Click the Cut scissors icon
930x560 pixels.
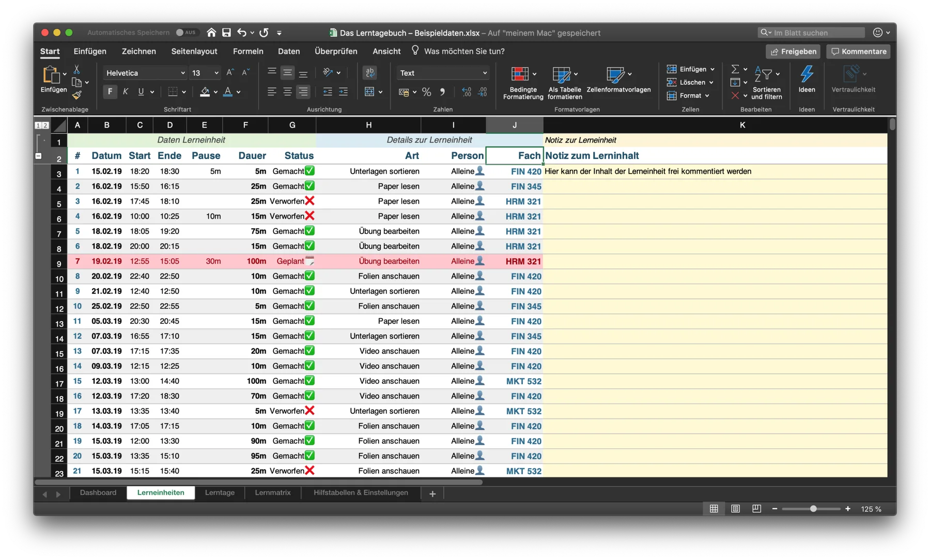(x=76, y=69)
